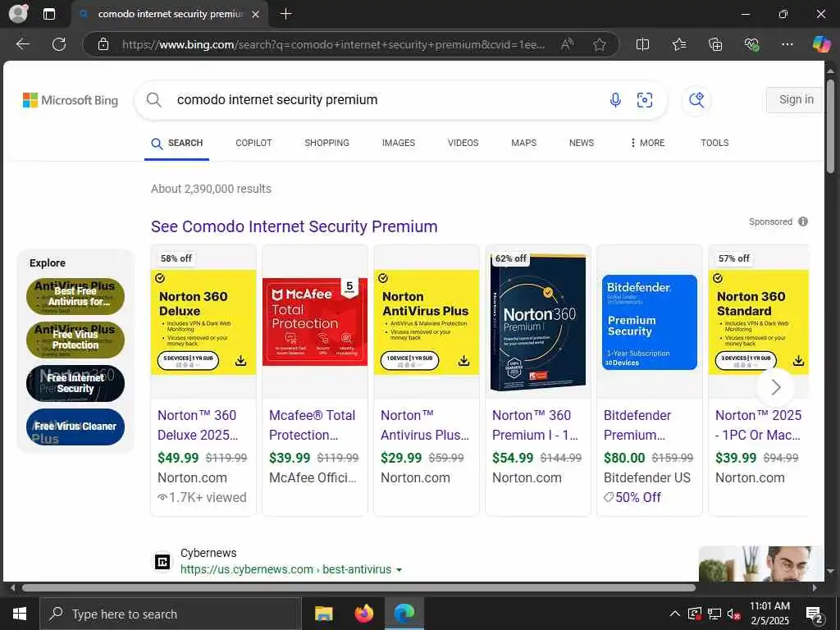Click the muted volume tray icon
This screenshot has height=630, width=840.
pyautogui.click(x=733, y=614)
